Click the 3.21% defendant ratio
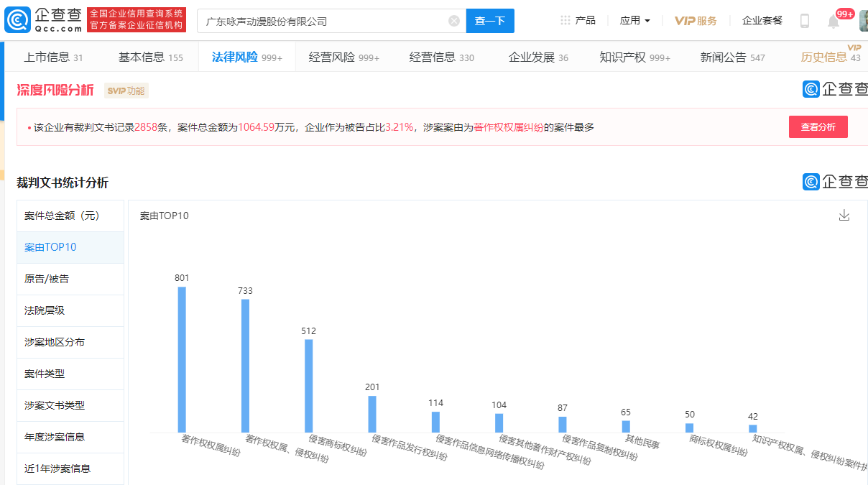Screen dimensions: 868x485 coord(400,127)
